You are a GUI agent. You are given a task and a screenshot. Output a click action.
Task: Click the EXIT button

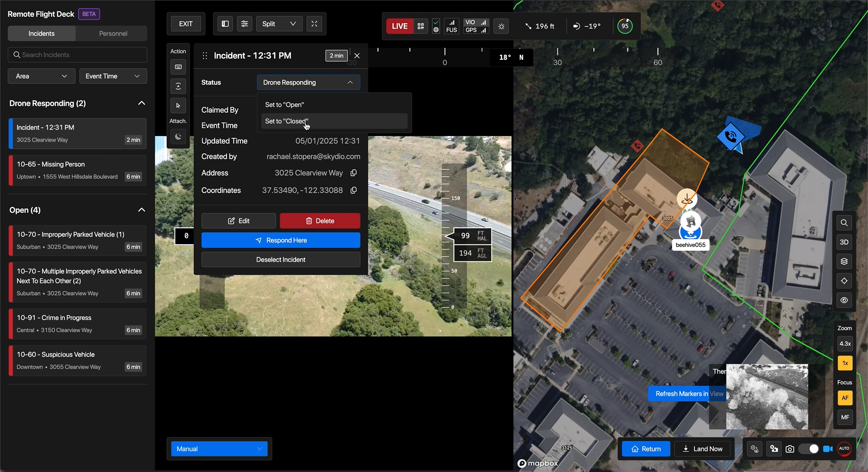[x=186, y=24]
